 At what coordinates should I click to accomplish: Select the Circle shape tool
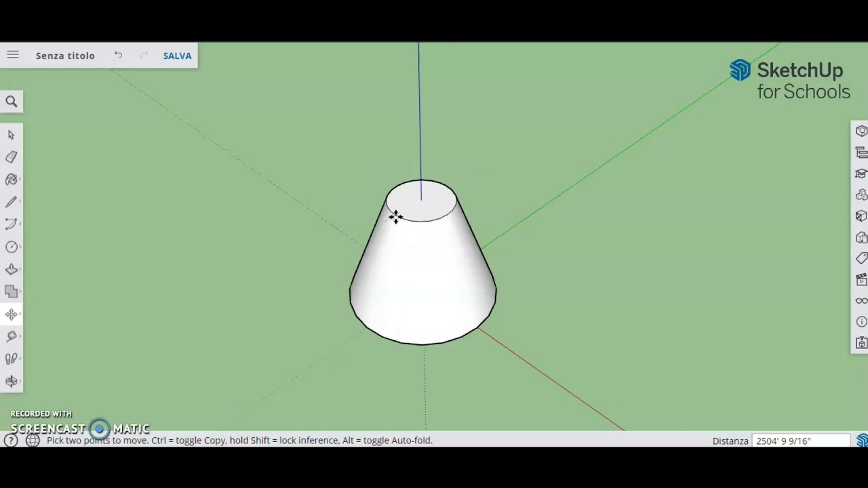point(12,247)
